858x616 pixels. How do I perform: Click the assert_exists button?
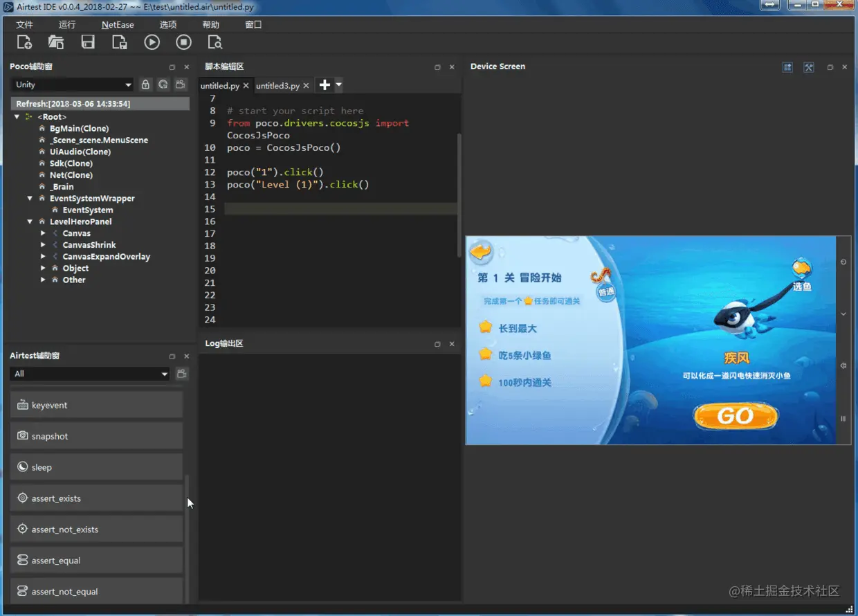click(96, 498)
